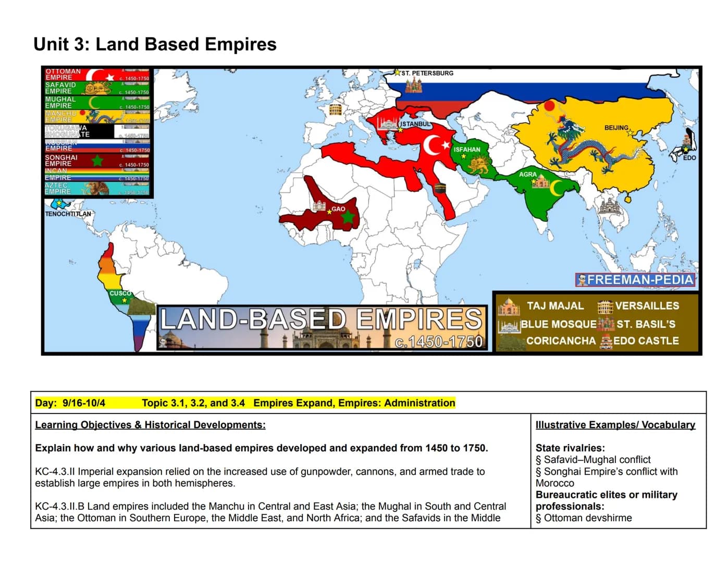Click the highlighted Day: 9/16-10/4 text
This screenshot has width=728, height=563.
70,403
